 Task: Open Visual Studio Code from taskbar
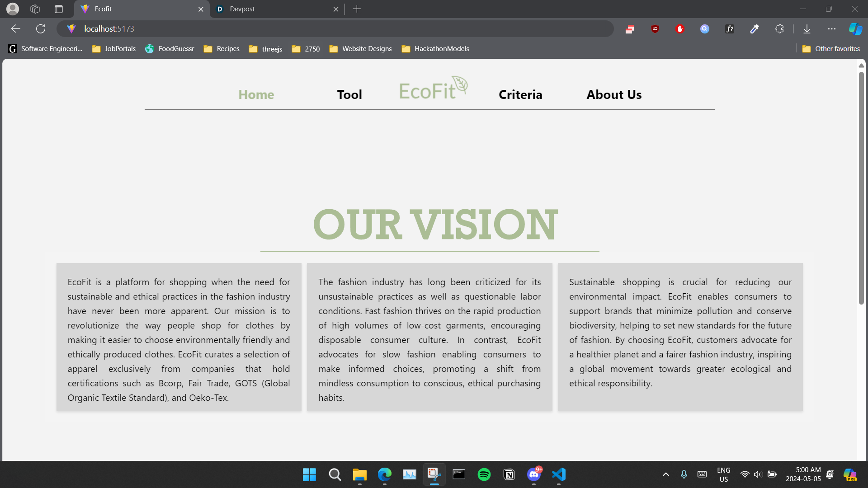click(x=559, y=474)
